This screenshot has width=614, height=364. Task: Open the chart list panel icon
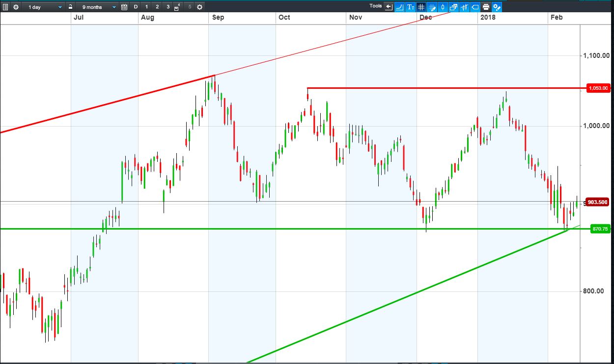click(x=5, y=7)
